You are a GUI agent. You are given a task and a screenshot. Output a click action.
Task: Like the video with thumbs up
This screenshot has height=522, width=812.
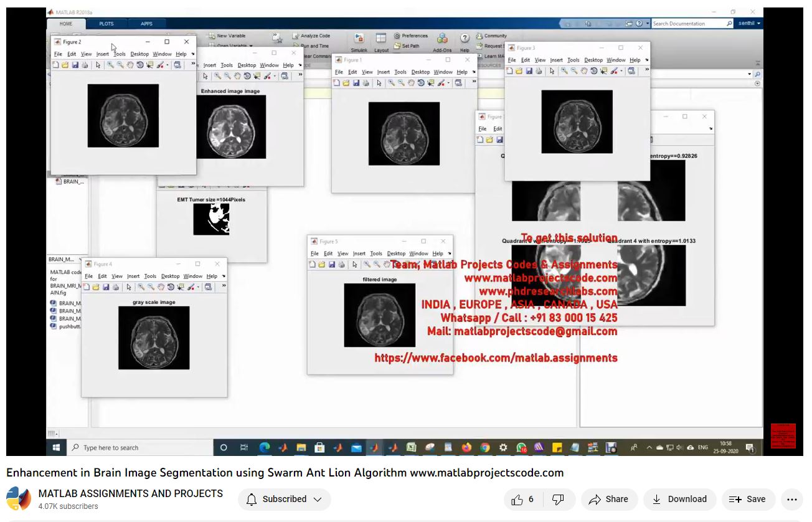click(x=522, y=499)
